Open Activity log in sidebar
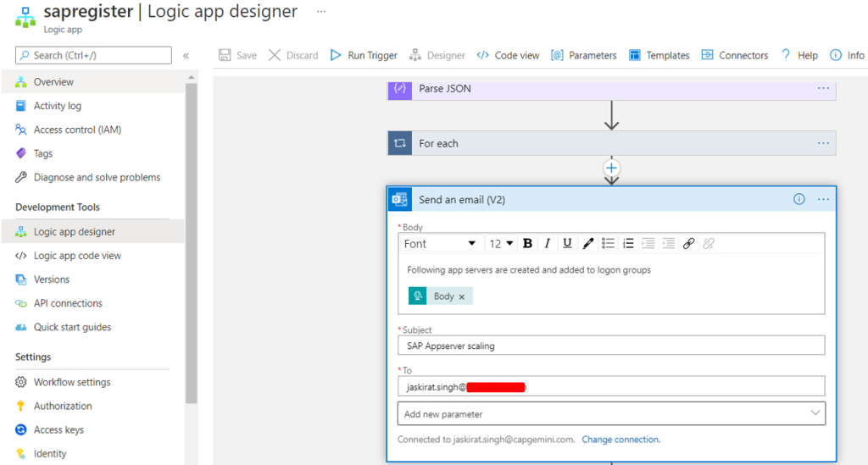This screenshot has width=868, height=465. point(93,106)
